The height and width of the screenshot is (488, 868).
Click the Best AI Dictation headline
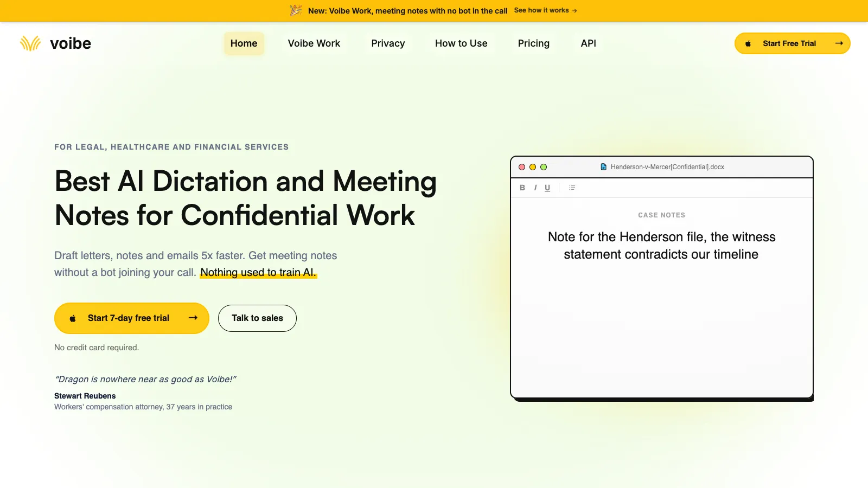pos(246,198)
